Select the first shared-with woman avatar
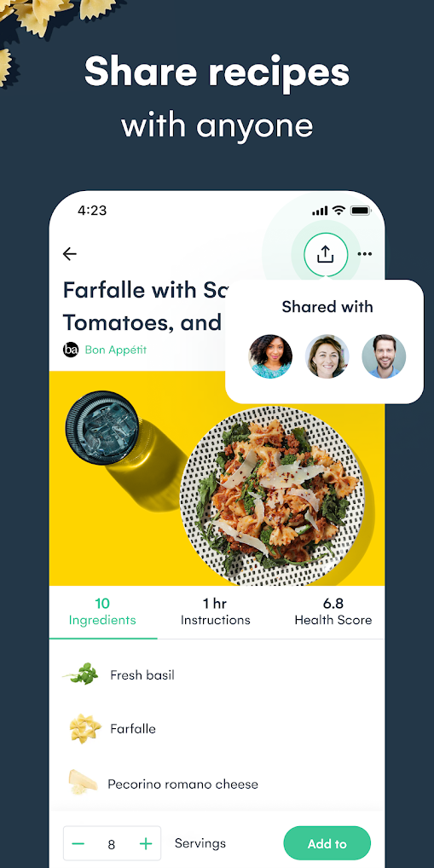 (x=270, y=356)
